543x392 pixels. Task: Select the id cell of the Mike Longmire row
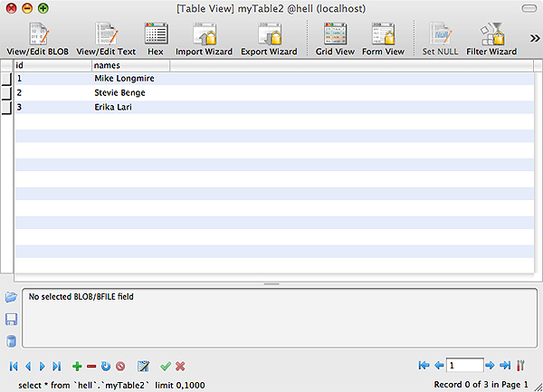pyautogui.click(x=53, y=79)
